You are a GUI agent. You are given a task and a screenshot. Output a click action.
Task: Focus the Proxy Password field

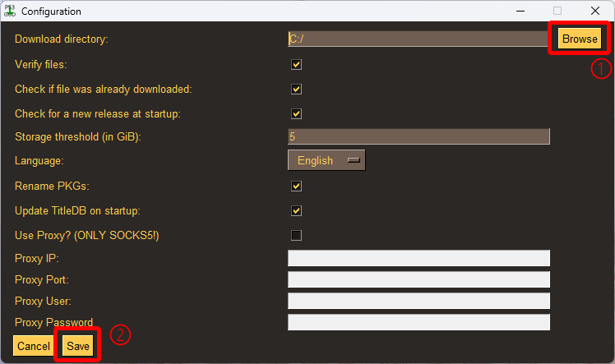coord(418,322)
